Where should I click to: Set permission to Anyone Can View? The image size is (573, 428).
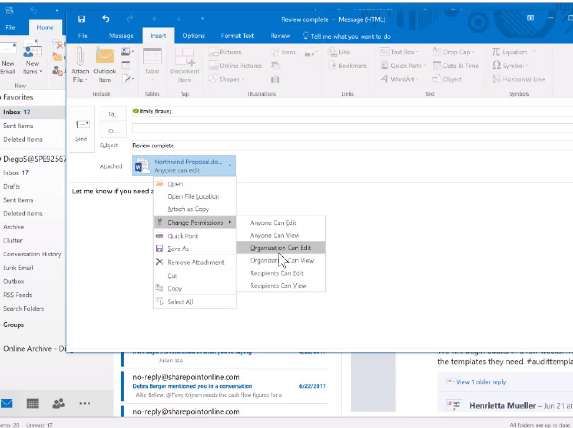click(x=281, y=235)
